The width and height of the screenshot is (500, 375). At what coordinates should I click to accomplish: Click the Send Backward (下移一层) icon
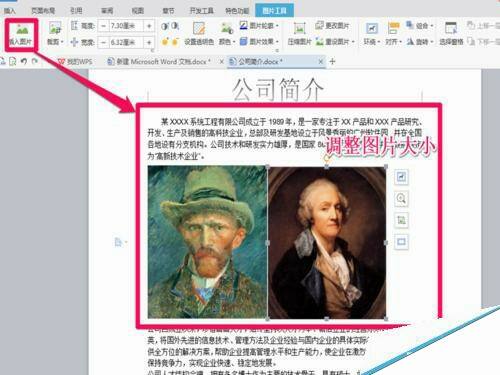point(471,42)
